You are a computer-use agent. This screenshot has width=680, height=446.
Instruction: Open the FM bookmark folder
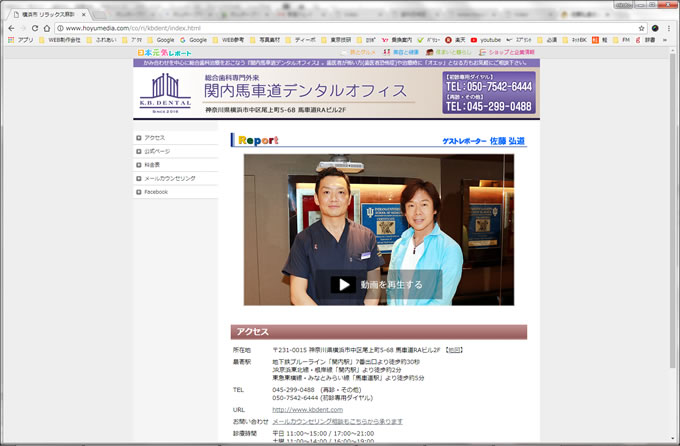621,40
